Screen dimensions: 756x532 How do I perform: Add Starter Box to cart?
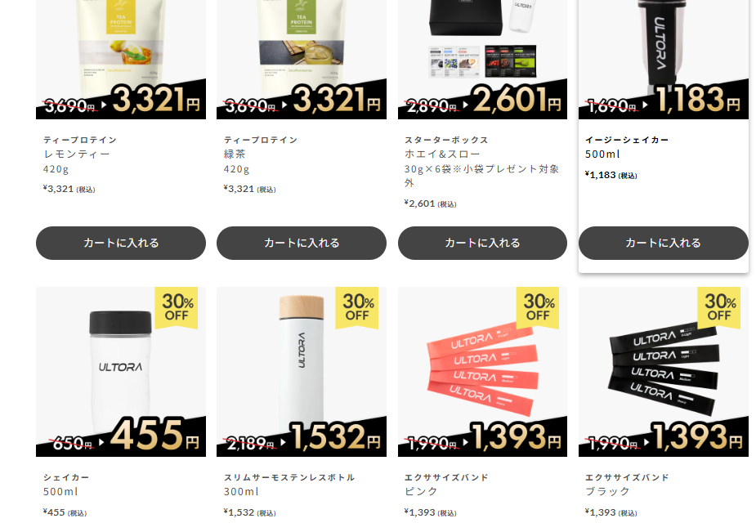(x=482, y=243)
